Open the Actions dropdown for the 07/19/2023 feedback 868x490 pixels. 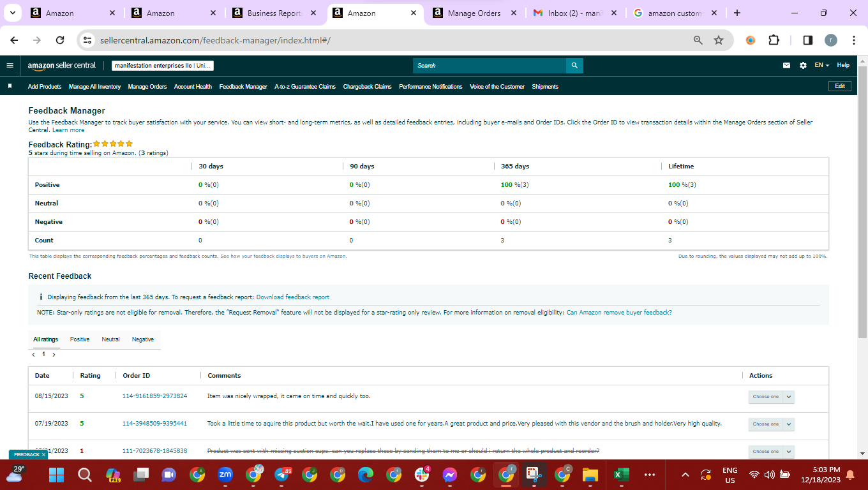[771, 424]
